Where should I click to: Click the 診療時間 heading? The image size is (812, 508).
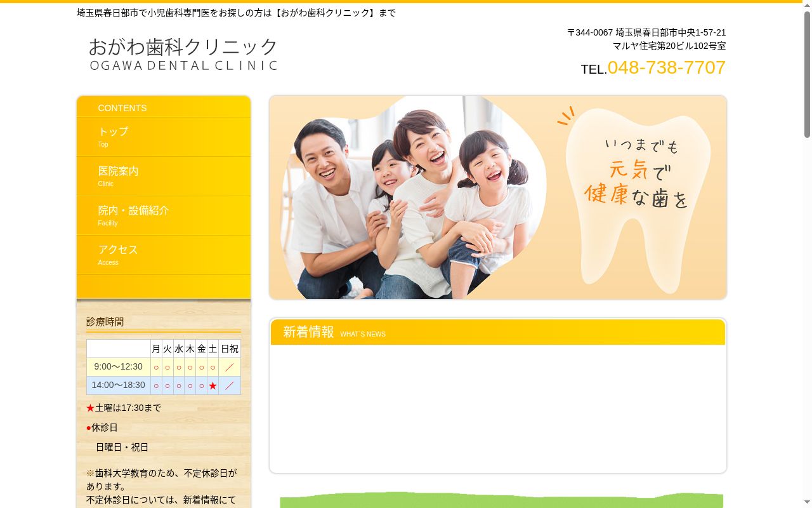tap(105, 322)
